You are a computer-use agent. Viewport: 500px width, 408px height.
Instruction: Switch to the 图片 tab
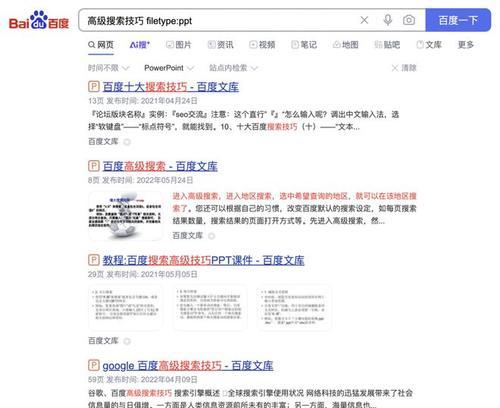click(179, 45)
